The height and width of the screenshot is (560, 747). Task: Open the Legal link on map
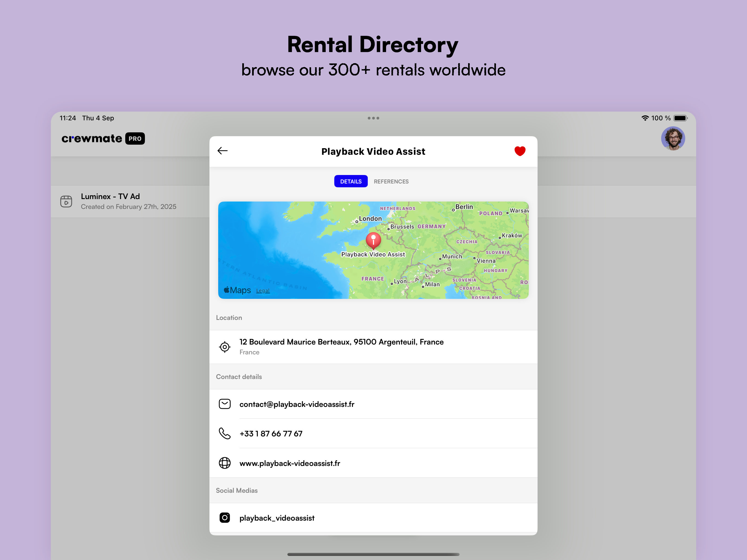(263, 290)
